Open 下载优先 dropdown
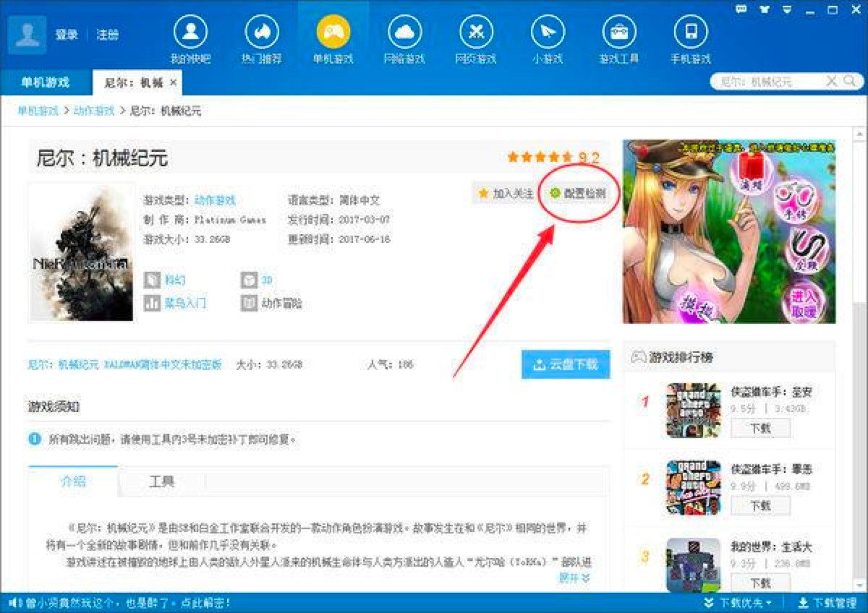The image size is (868, 613). [738, 602]
